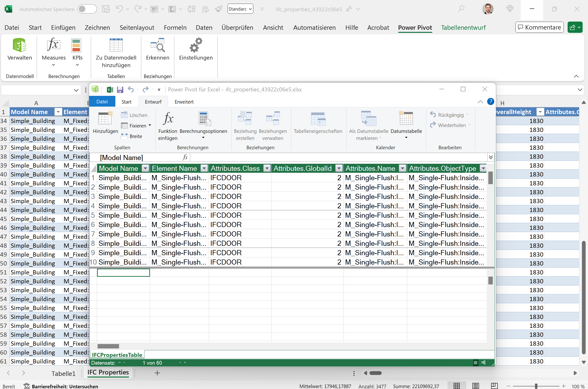588x389 pixels.
Task: Switch to Excel page layout view
Action: [475, 386]
